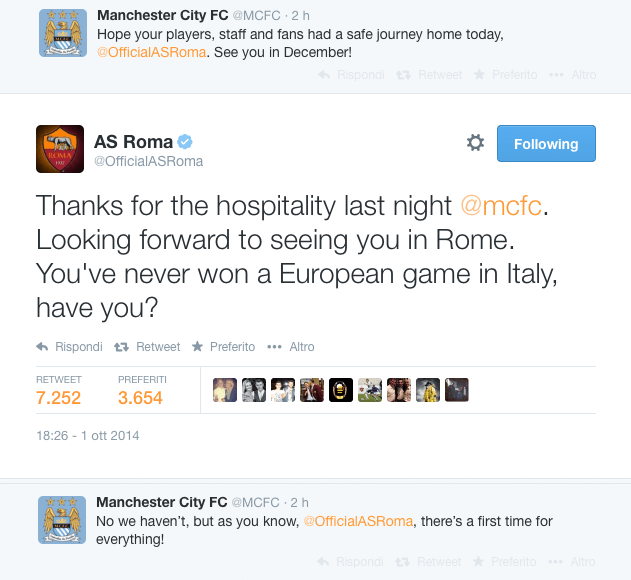631x580 pixels.
Task: Click @OfficialASRoma mention in bottom reply
Action: [358, 522]
